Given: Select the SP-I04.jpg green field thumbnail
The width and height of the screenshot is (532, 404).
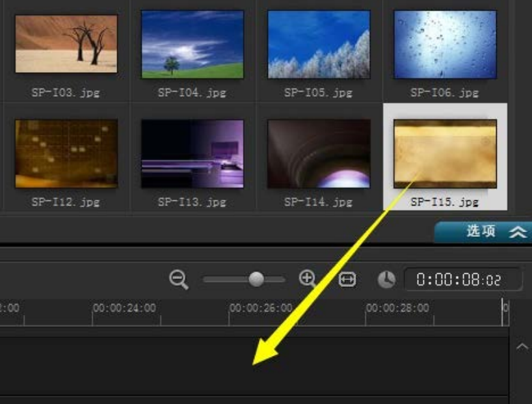Looking at the screenshot, I should click(193, 44).
